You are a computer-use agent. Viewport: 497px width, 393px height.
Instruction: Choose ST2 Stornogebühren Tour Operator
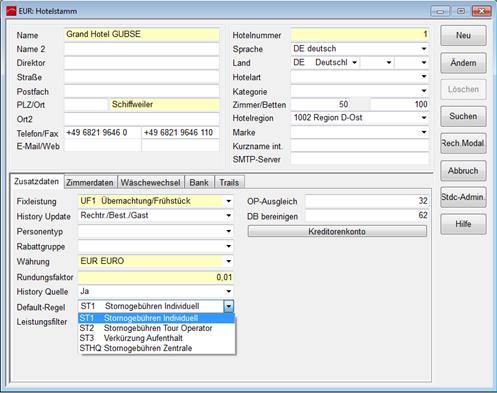click(x=157, y=328)
